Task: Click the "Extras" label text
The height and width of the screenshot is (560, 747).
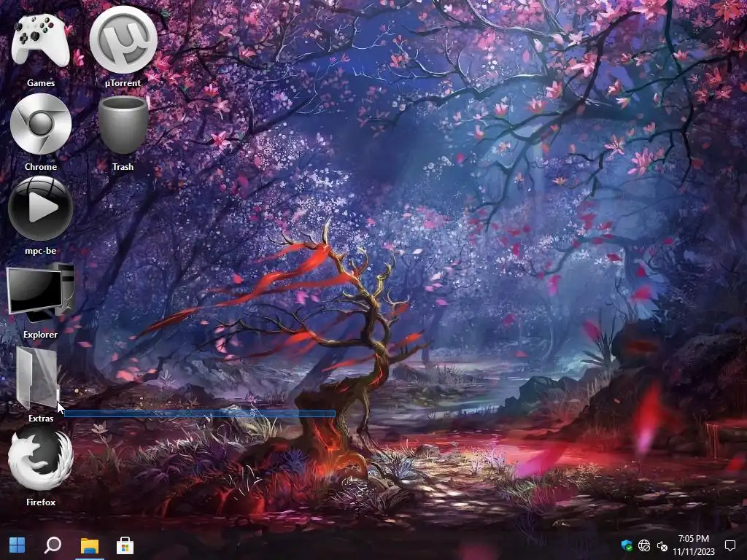Action: pos(41,418)
